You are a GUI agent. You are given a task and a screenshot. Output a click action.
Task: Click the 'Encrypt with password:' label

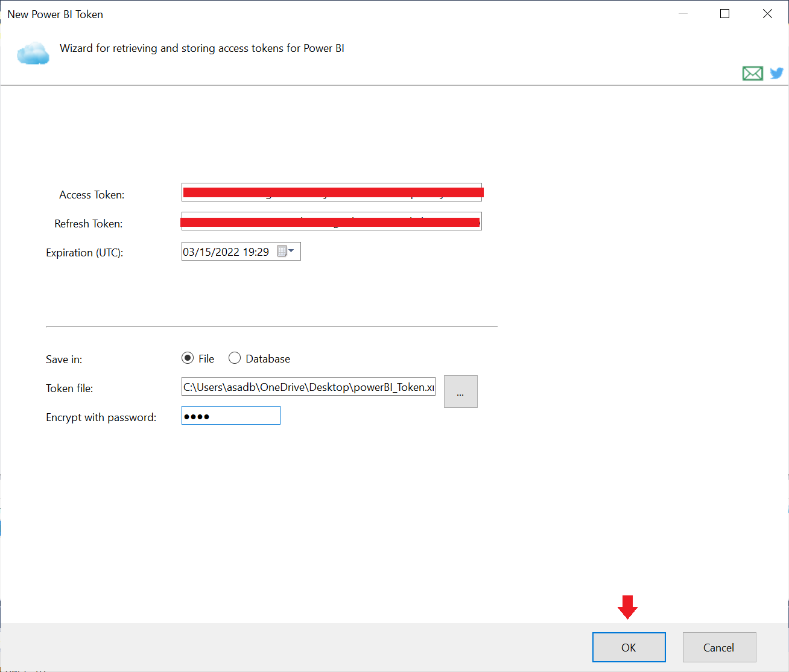[x=101, y=417]
